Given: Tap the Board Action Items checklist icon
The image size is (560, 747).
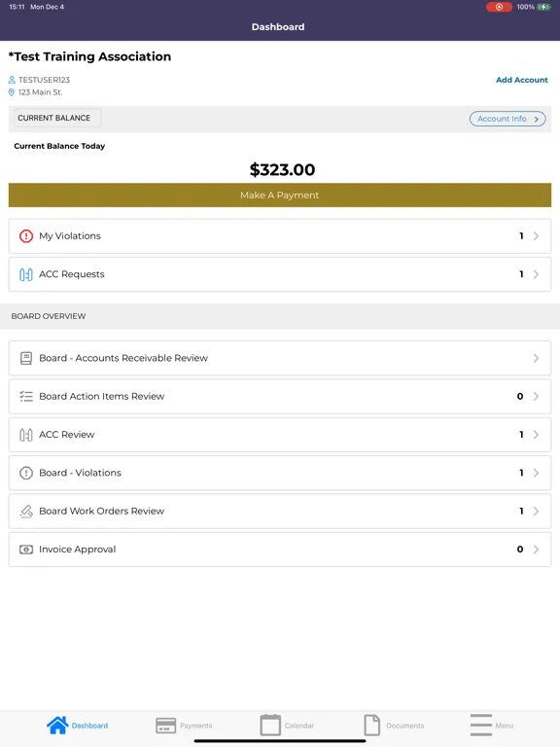Looking at the screenshot, I should pyautogui.click(x=26, y=397).
